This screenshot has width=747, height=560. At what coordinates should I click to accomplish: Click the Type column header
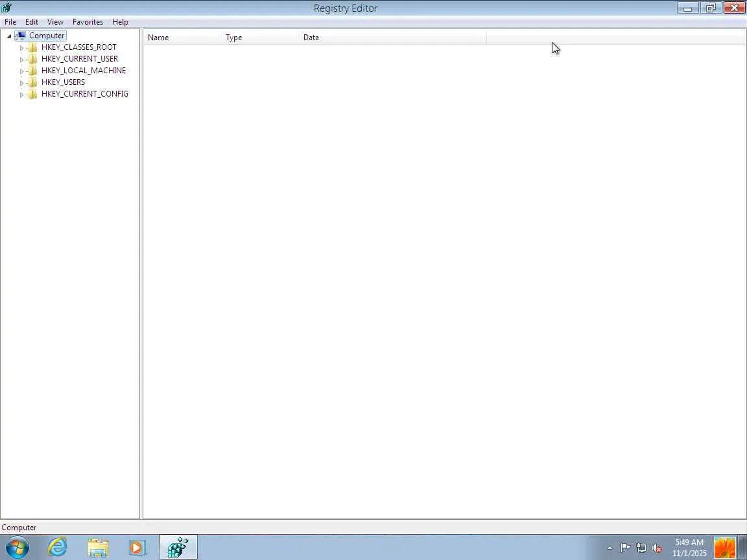pyautogui.click(x=261, y=38)
